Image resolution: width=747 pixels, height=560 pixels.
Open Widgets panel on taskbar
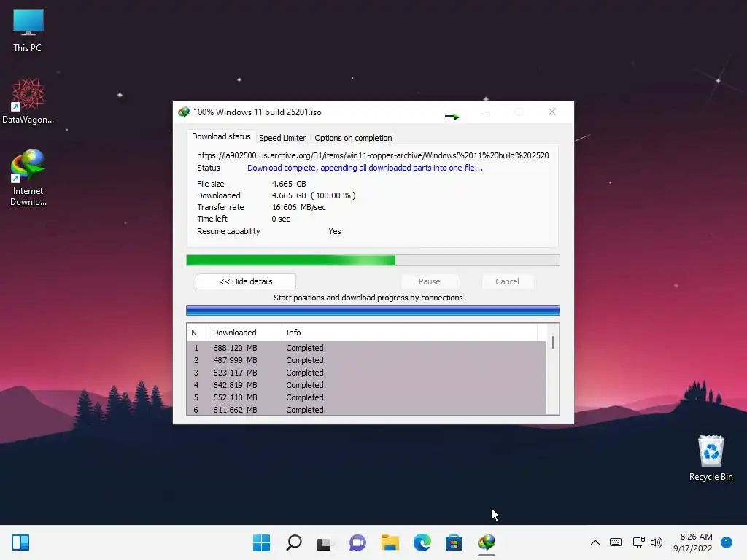tap(20, 542)
